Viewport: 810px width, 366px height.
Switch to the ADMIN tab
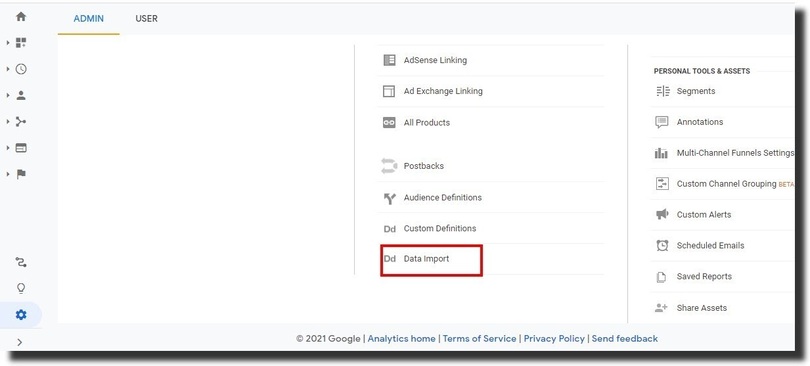pos(88,19)
